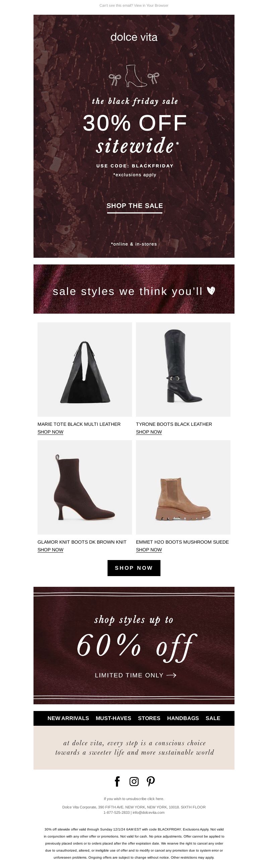Select New Arrivals in navigation bar
This screenshot has width=268, height=868.
[68, 718]
